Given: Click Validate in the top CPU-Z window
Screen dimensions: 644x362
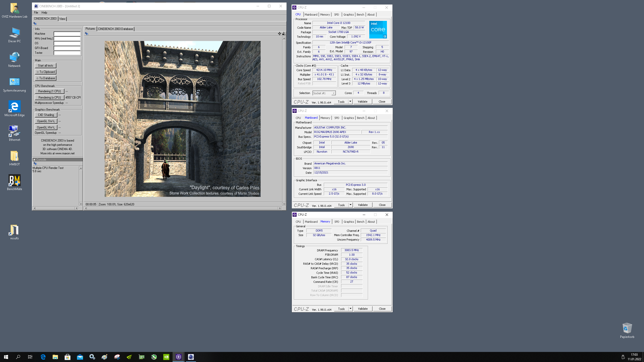Looking at the screenshot, I should (x=363, y=102).
